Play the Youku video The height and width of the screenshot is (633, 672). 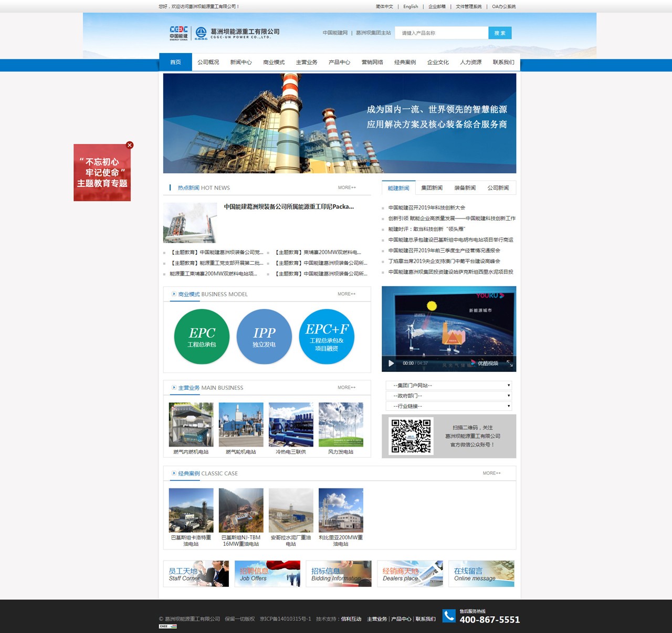click(x=391, y=363)
